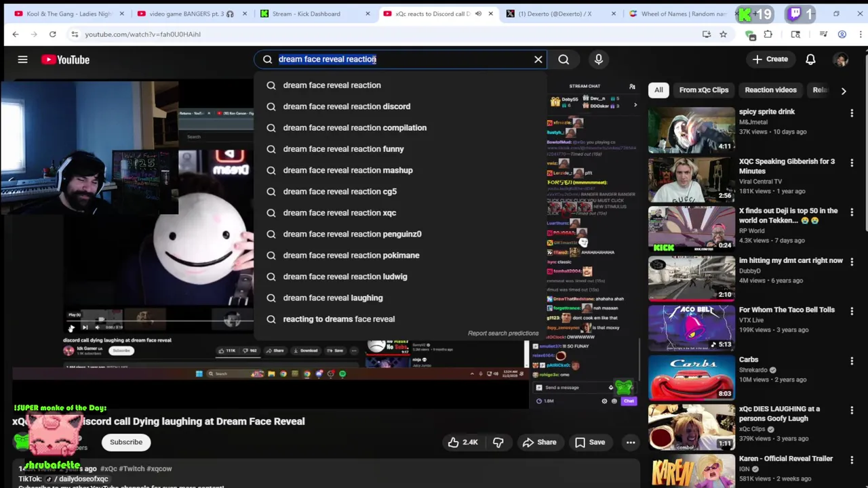The image size is (868, 488).
Task: Click the #Twitch hashtag link
Action: (x=132, y=468)
